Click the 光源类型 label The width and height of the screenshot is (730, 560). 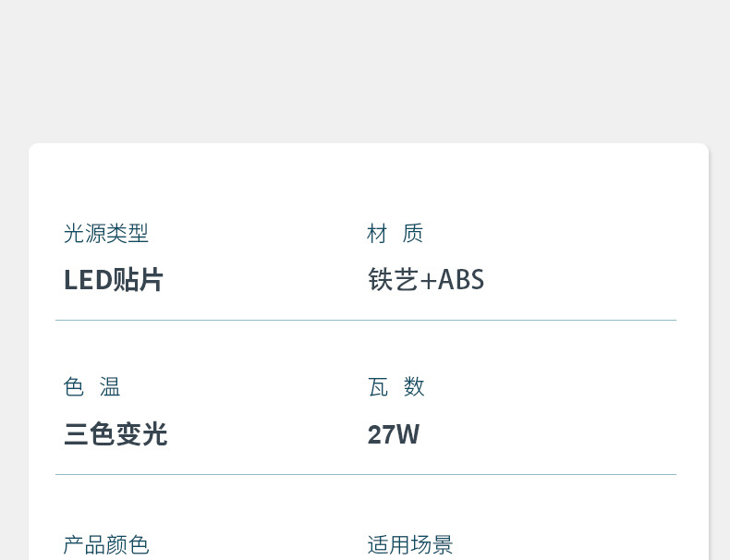105,234
